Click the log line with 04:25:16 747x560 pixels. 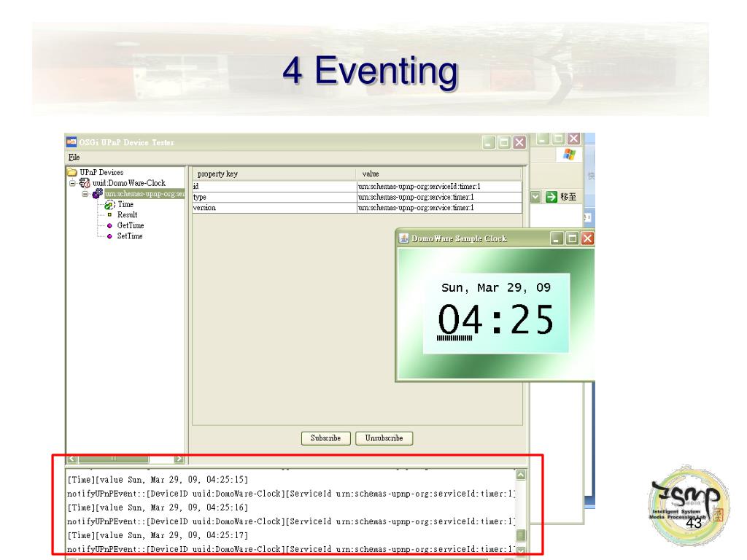point(158,507)
